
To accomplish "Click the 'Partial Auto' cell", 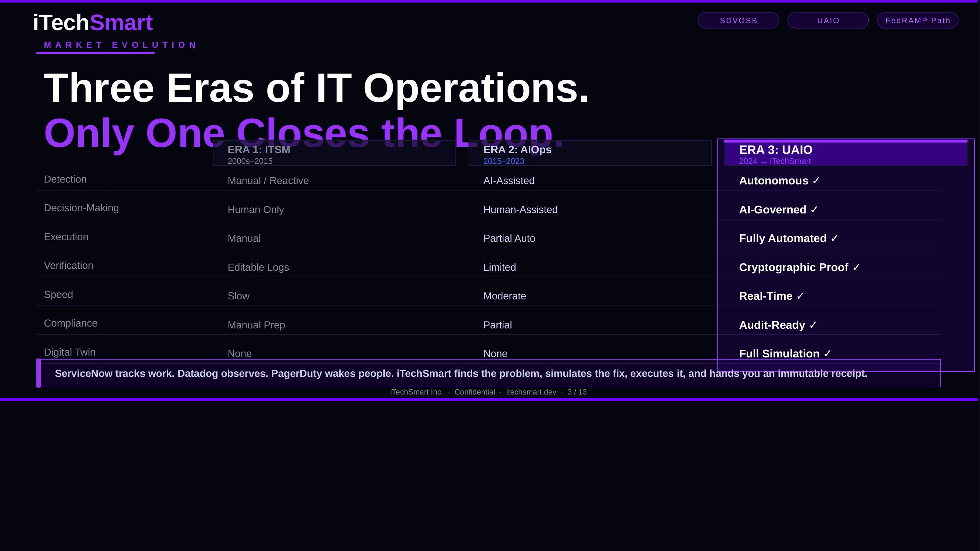I will pyautogui.click(x=509, y=238).
